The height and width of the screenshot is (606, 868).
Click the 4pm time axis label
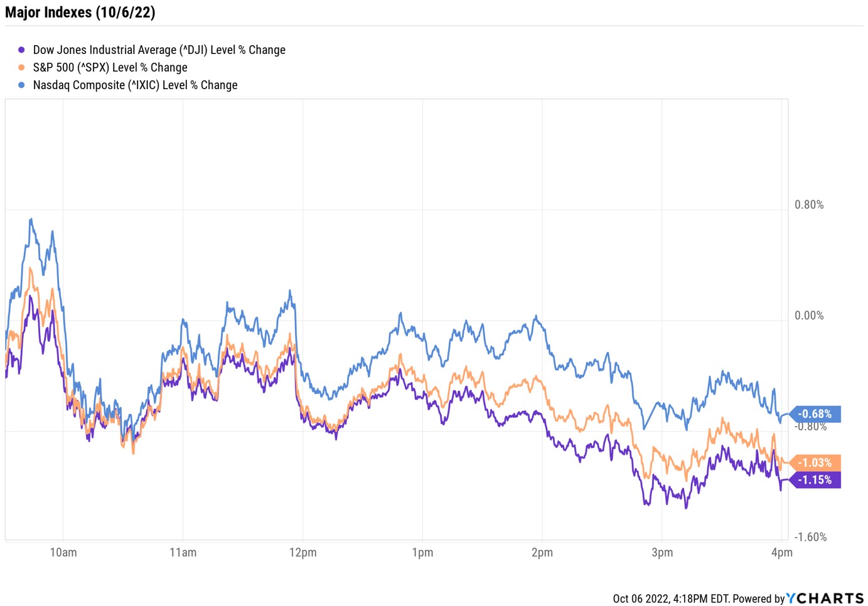click(781, 553)
